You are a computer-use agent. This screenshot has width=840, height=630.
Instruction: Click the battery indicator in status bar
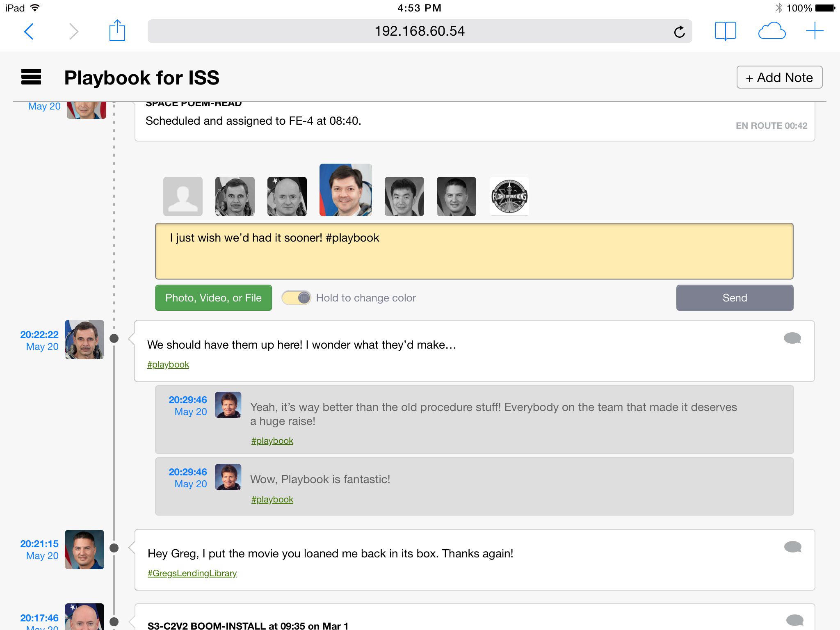(x=825, y=8)
